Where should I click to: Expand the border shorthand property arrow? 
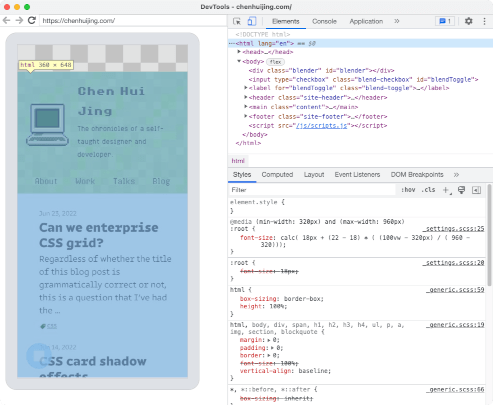(269, 356)
